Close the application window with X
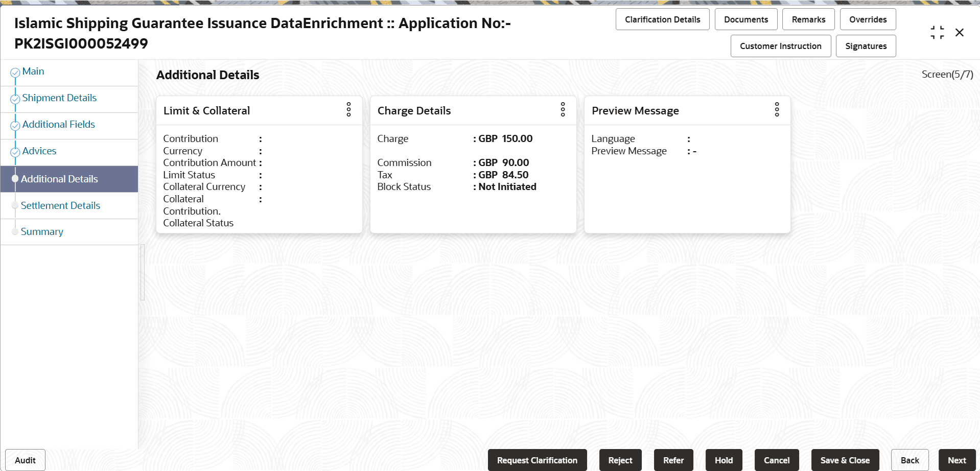 point(960,33)
